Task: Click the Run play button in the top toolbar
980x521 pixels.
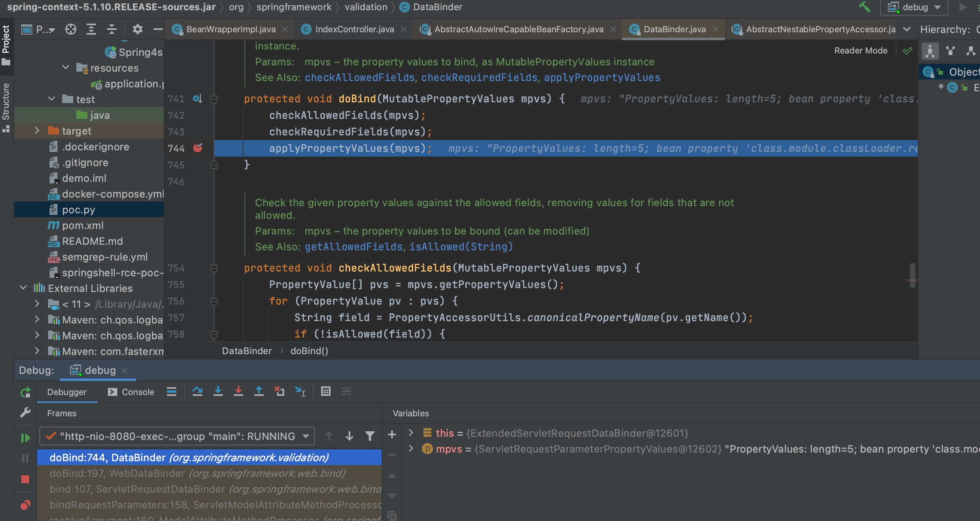Action: (963, 7)
